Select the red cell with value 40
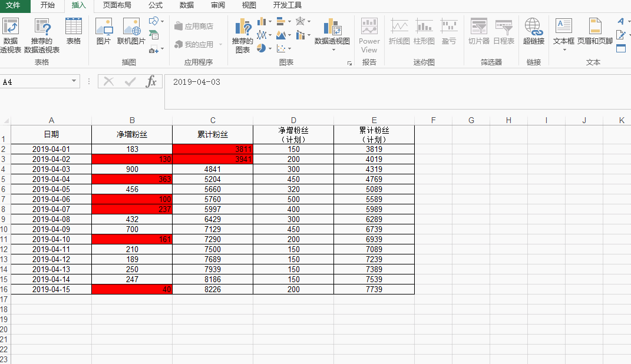This screenshot has width=631, height=364. tap(132, 289)
